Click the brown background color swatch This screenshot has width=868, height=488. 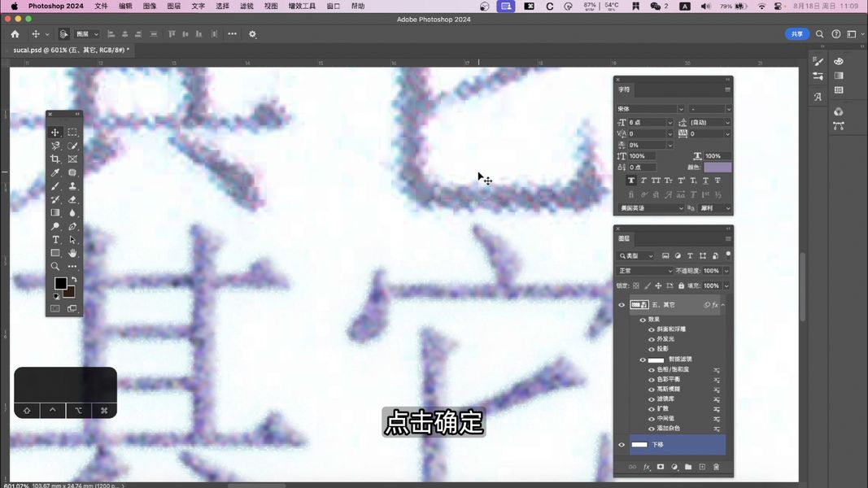click(70, 294)
